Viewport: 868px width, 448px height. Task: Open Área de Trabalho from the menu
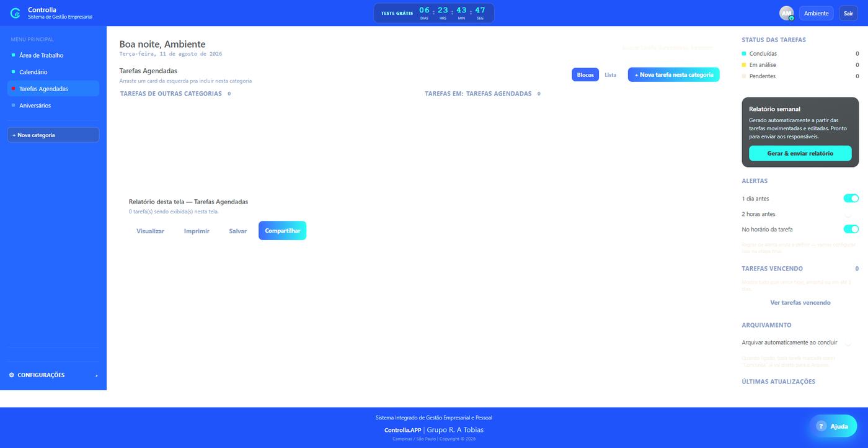[53, 55]
